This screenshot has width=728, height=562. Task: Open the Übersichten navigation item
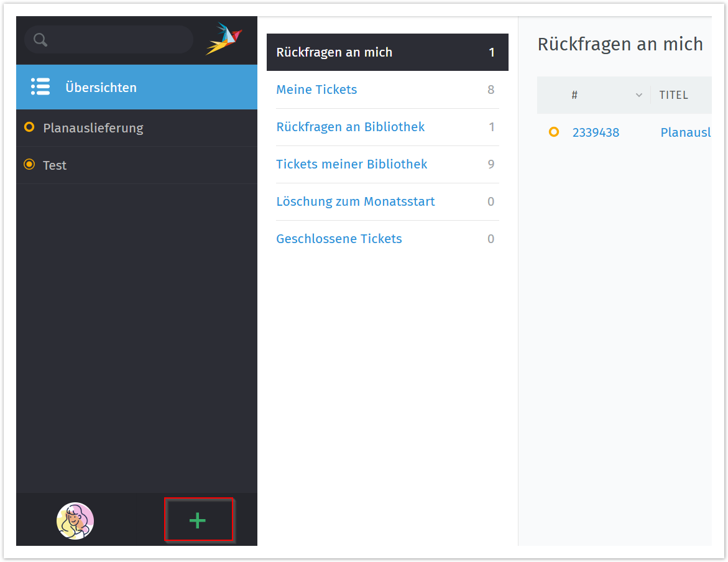click(101, 88)
